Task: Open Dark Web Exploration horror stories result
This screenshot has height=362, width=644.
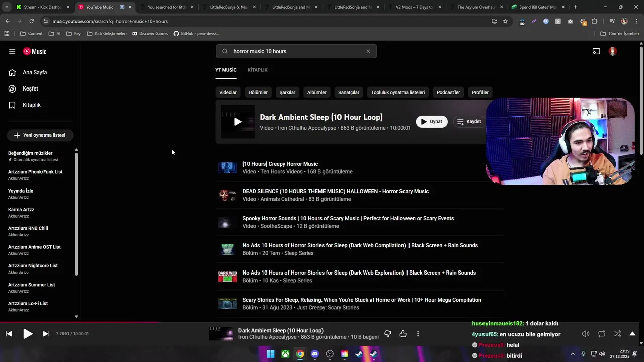Action: point(359,273)
